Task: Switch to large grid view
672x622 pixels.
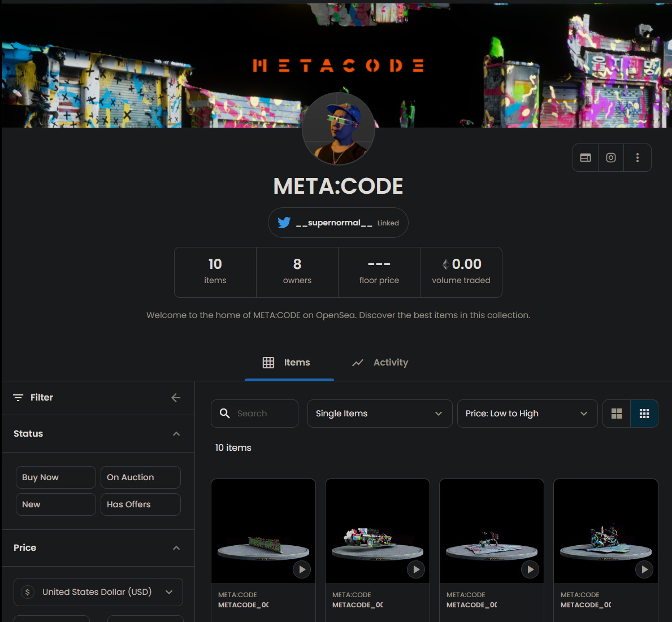Action: (x=616, y=414)
